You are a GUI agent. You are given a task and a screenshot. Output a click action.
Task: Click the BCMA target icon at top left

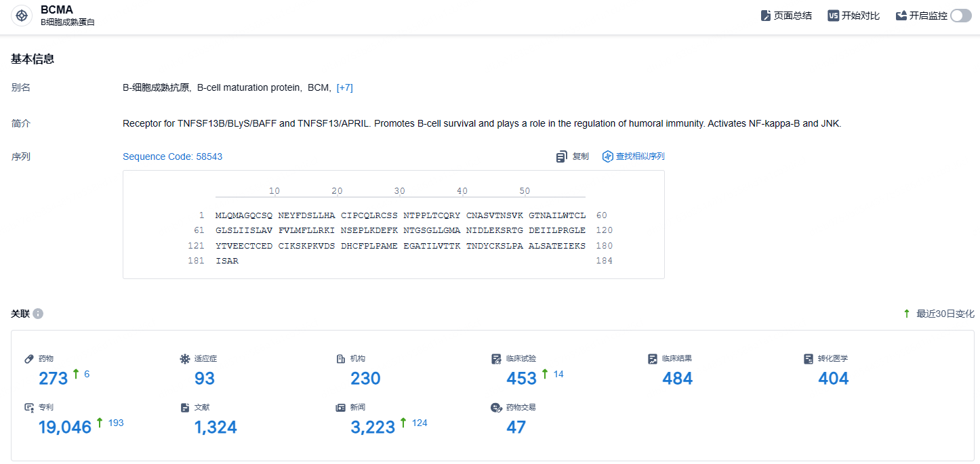tap(22, 16)
